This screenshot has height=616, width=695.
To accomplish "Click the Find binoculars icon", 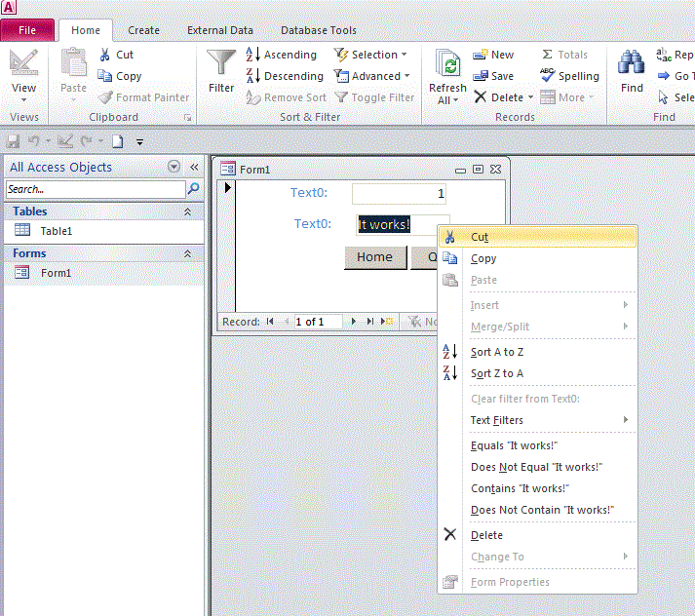I will [x=632, y=64].
